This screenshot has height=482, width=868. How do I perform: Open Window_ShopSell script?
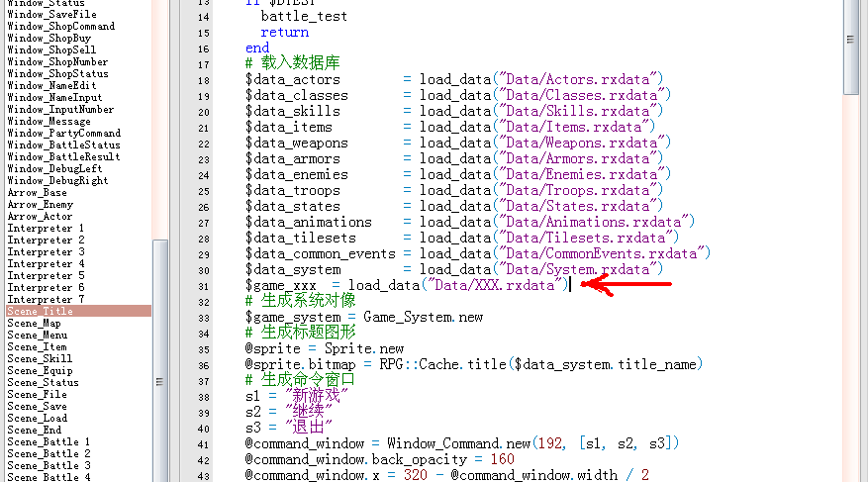point(51,49)
